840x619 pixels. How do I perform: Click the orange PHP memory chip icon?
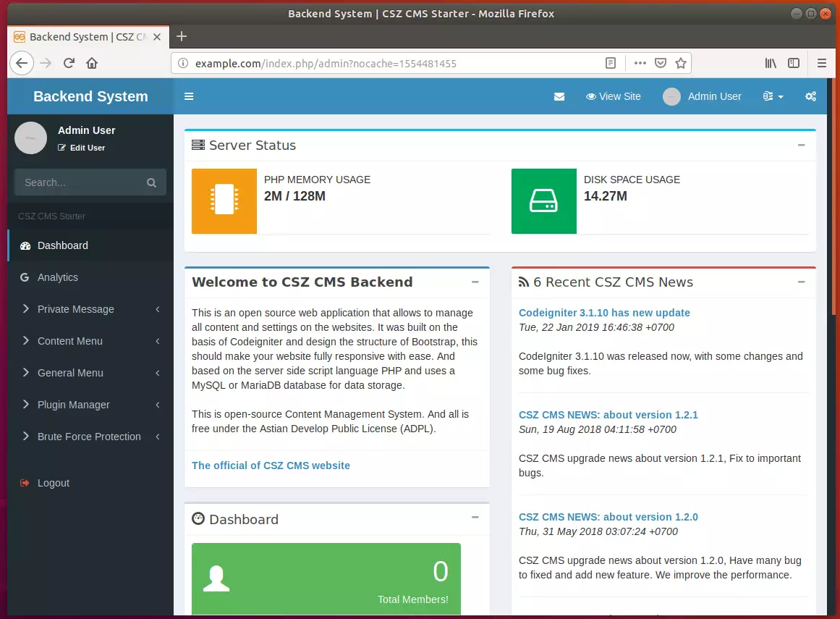click(224, 201)
